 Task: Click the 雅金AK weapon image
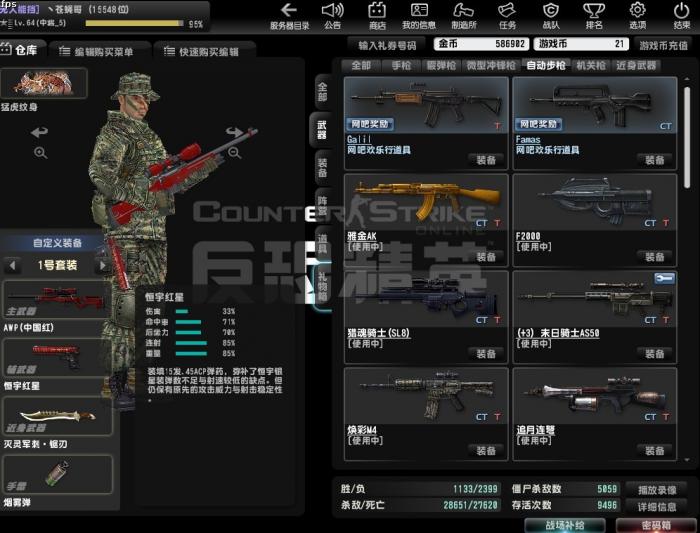click(x=426, y=202)
